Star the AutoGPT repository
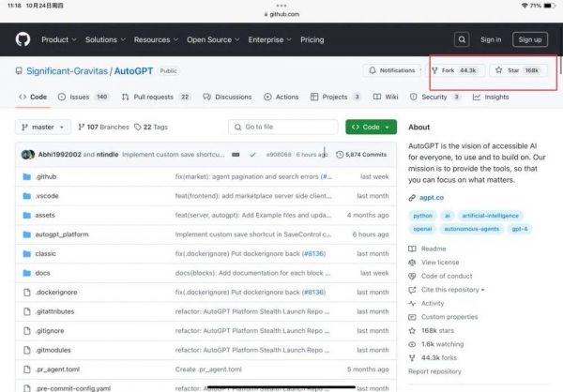This screenshot has height=392, width=563. pos(518,70)
